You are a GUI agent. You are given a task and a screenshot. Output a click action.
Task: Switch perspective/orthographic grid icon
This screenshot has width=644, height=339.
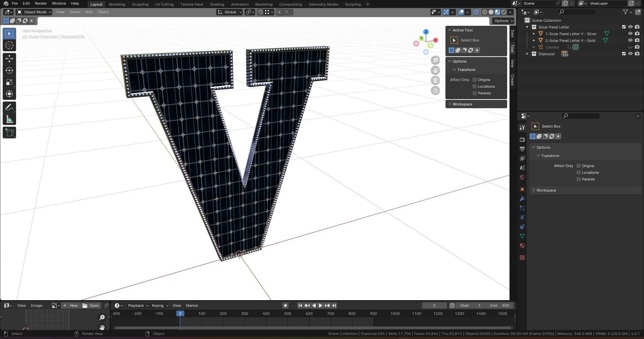pyautogui.click(x=435, y=90)
